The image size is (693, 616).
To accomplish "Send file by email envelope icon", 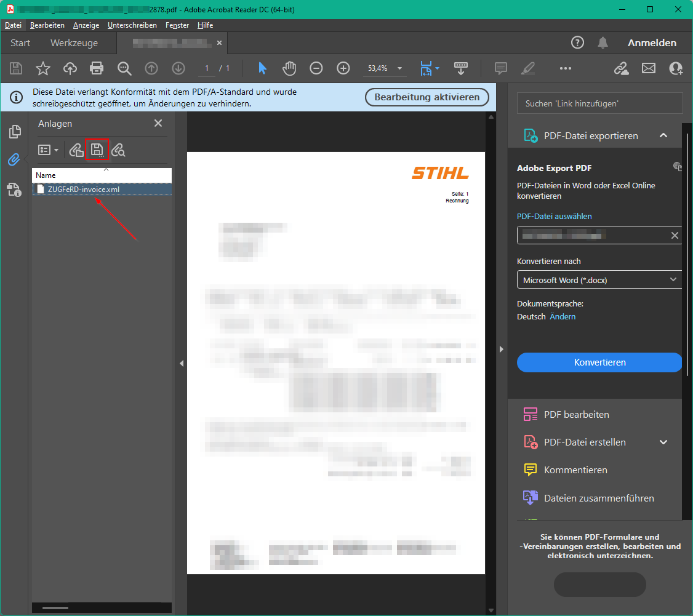I will (648, 68).
